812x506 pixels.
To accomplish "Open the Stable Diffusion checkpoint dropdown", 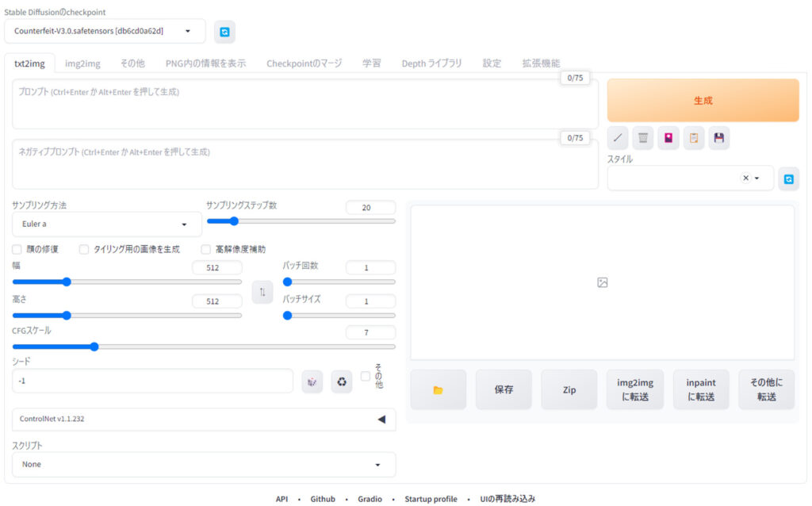I will pyautogui.click(x=105, y=31).
